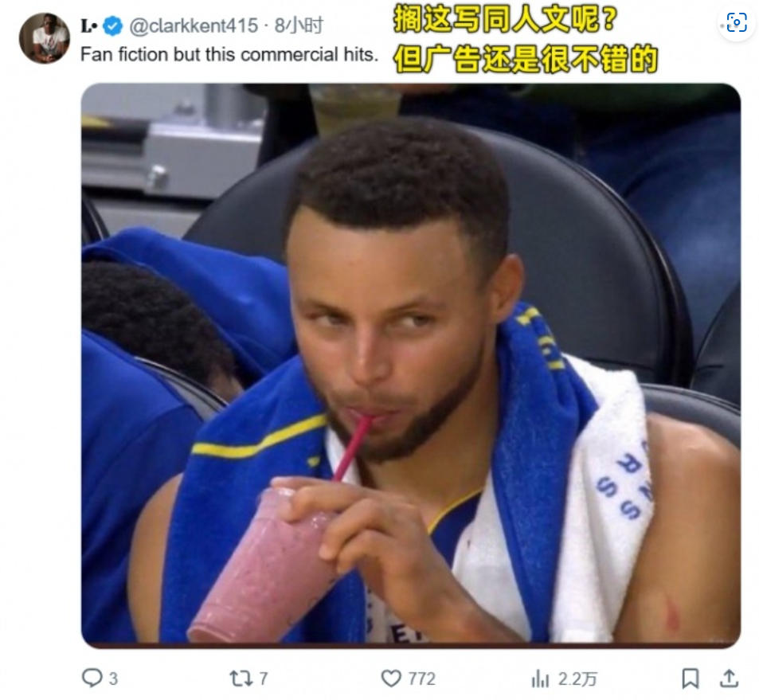
Task: Like the tweet with the heart icon
Action: pyautogui.click(x=391, y=678)
